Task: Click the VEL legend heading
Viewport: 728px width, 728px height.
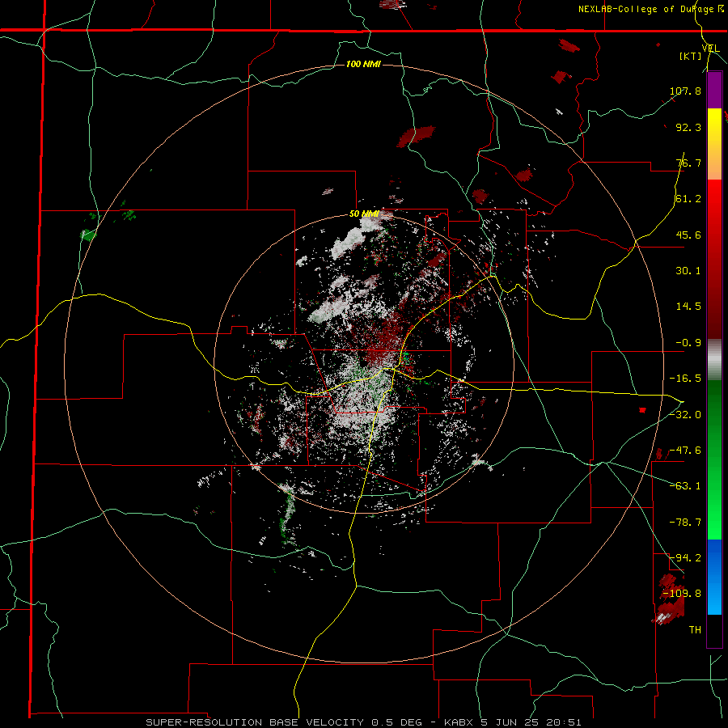Action: (710, 49)
